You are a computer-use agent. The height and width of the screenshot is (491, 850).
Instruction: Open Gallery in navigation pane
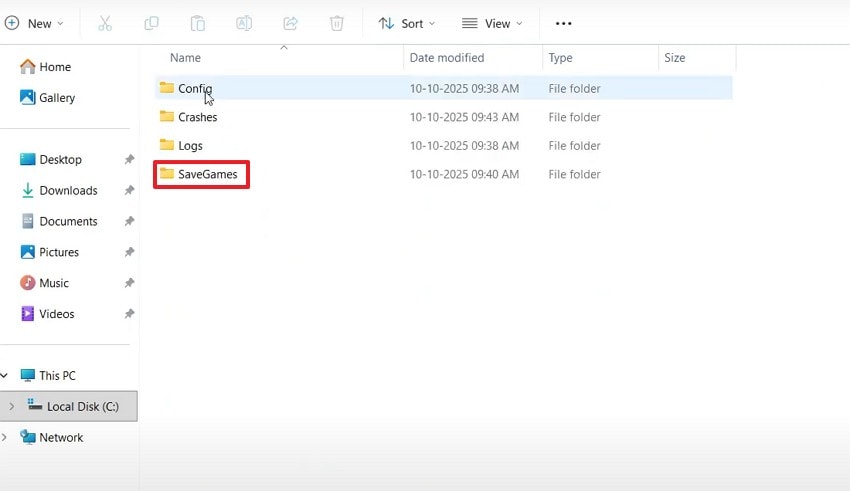[x=57, y=98]
